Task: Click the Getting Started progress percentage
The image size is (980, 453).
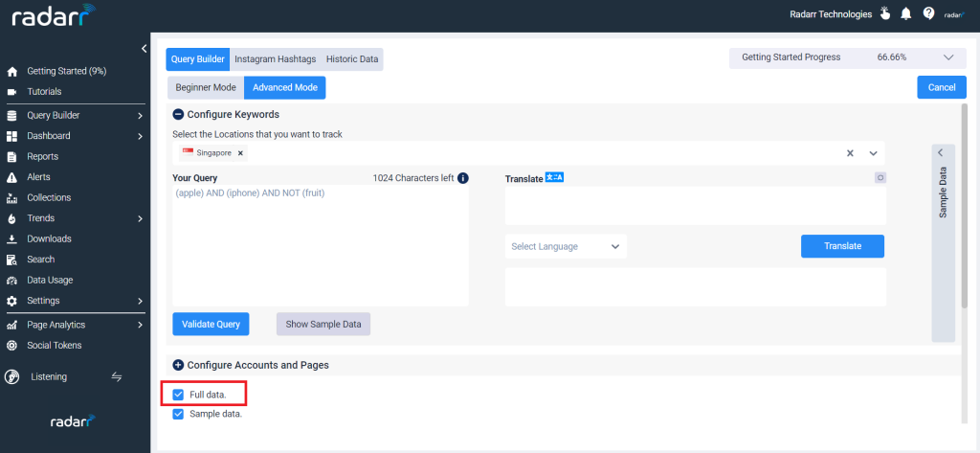Action: coord(892,57)
